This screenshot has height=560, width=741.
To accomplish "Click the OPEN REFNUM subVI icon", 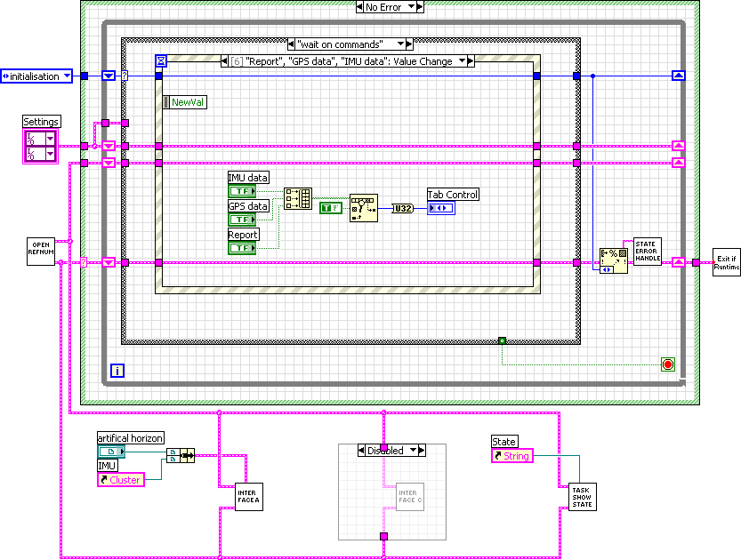I will point(41,252).
